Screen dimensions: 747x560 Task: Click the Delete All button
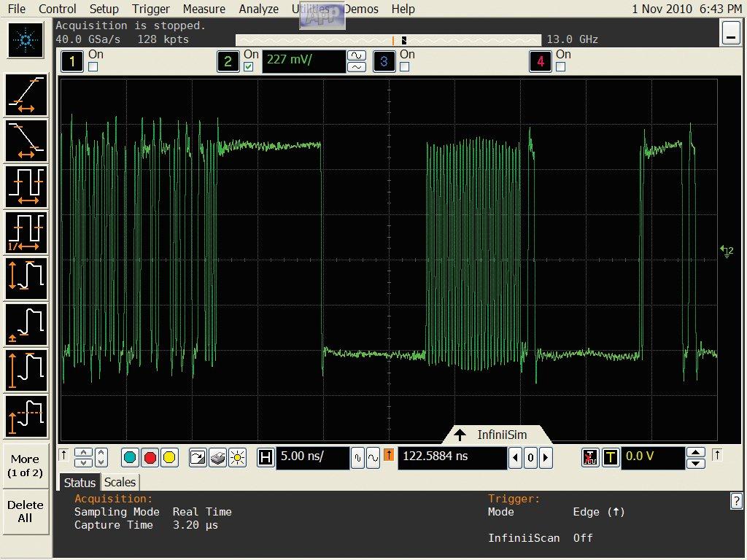(25, 511)
